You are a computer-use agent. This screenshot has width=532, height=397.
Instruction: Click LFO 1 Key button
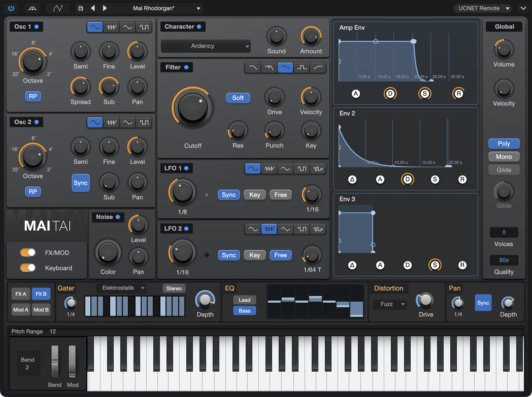point(255,195)
